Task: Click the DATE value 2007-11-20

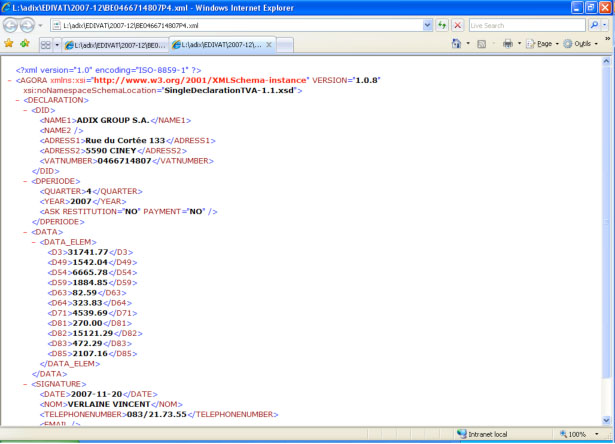Action: coord(97,394)
